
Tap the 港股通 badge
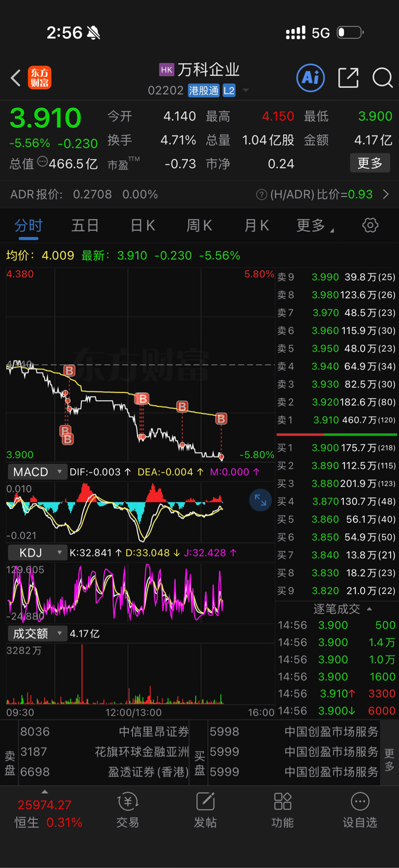point(204,90)
